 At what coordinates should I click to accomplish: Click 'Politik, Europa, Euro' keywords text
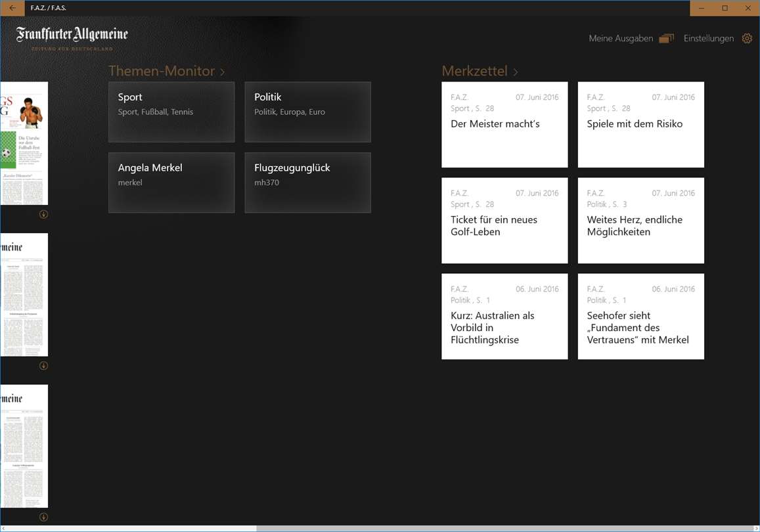[x=290, y=112]
